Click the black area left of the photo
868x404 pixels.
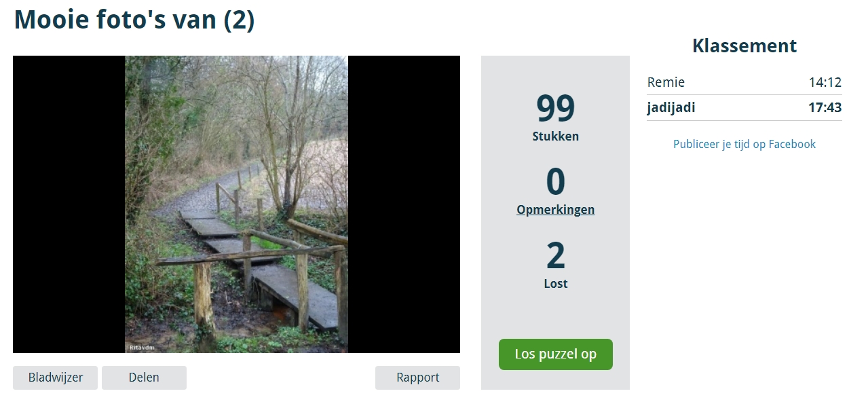pos(69,204)
